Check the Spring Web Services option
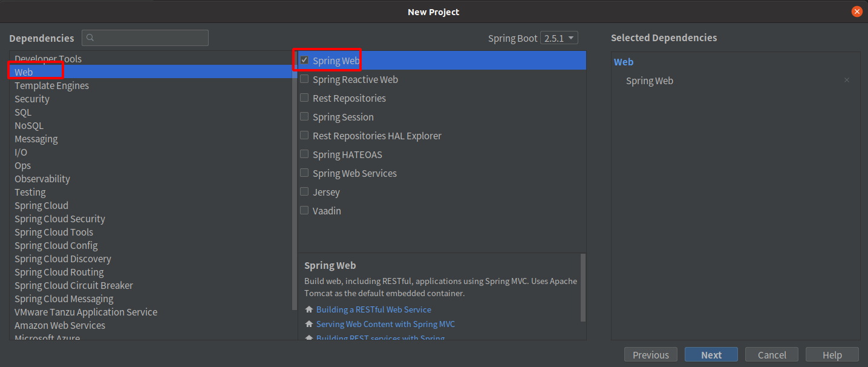The image size is (868, 367). pos(304,173)
